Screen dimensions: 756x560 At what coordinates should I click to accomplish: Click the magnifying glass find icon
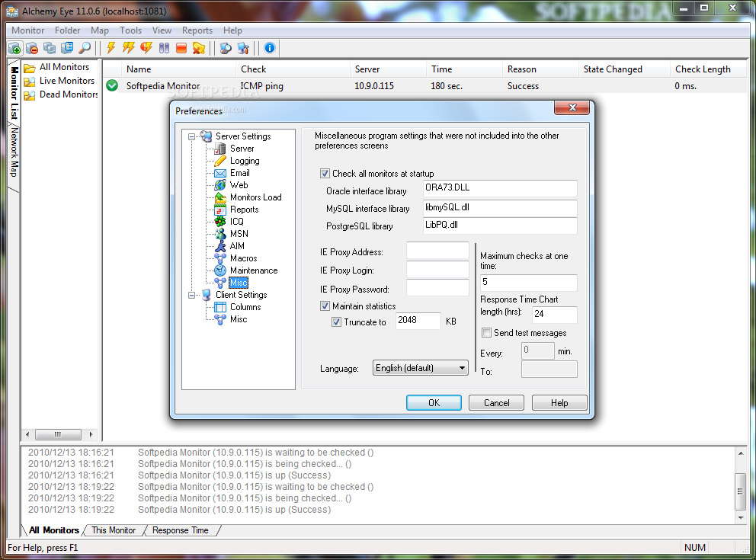85,48
